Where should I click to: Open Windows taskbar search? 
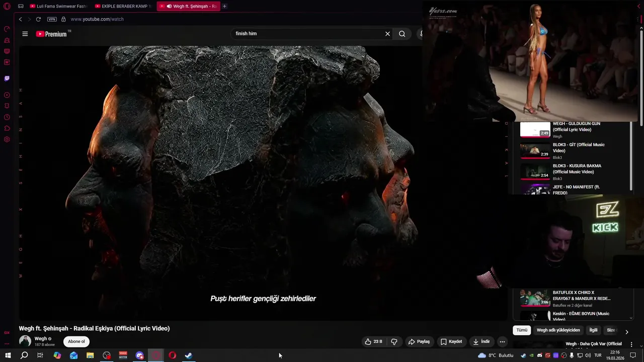24,355
